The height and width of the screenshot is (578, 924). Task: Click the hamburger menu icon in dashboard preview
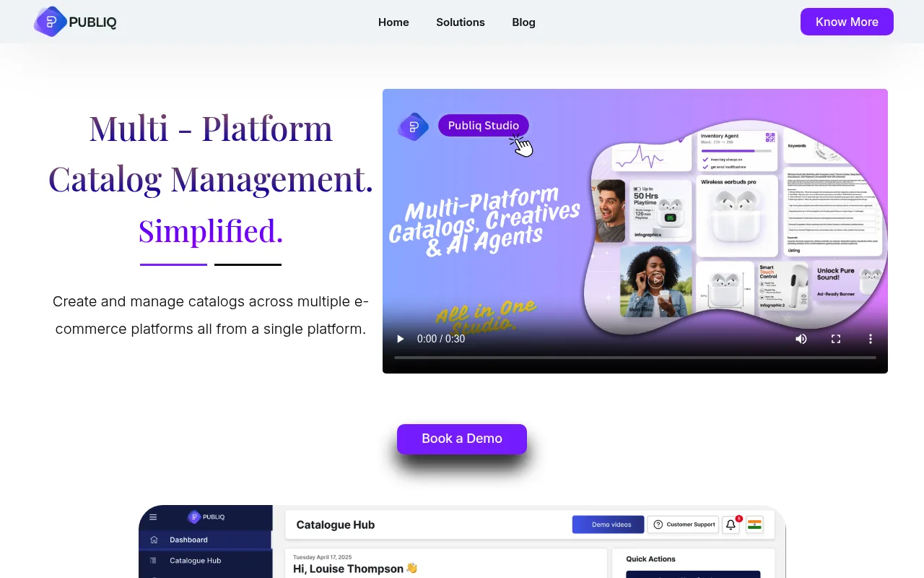[x=153, y=517]
